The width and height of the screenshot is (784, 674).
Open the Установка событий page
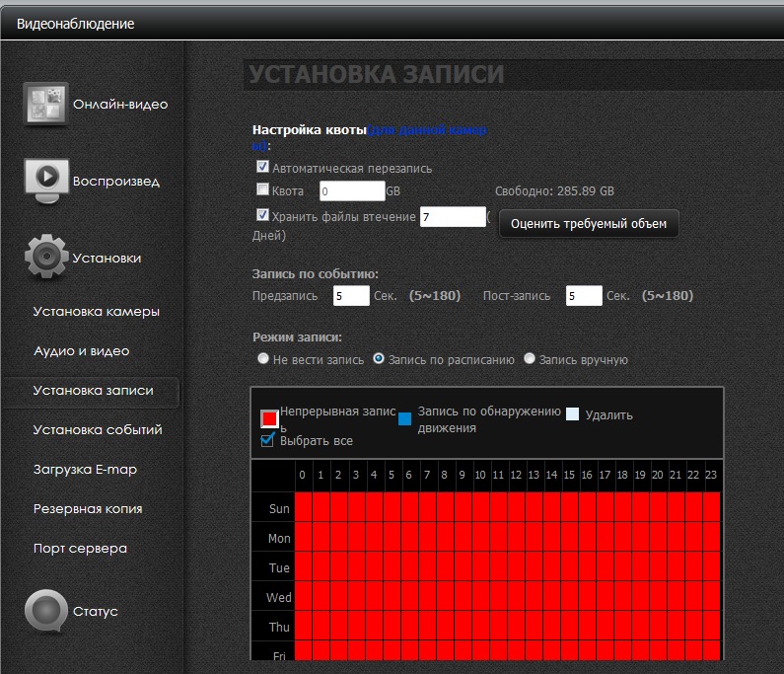(x=97, y=430)
